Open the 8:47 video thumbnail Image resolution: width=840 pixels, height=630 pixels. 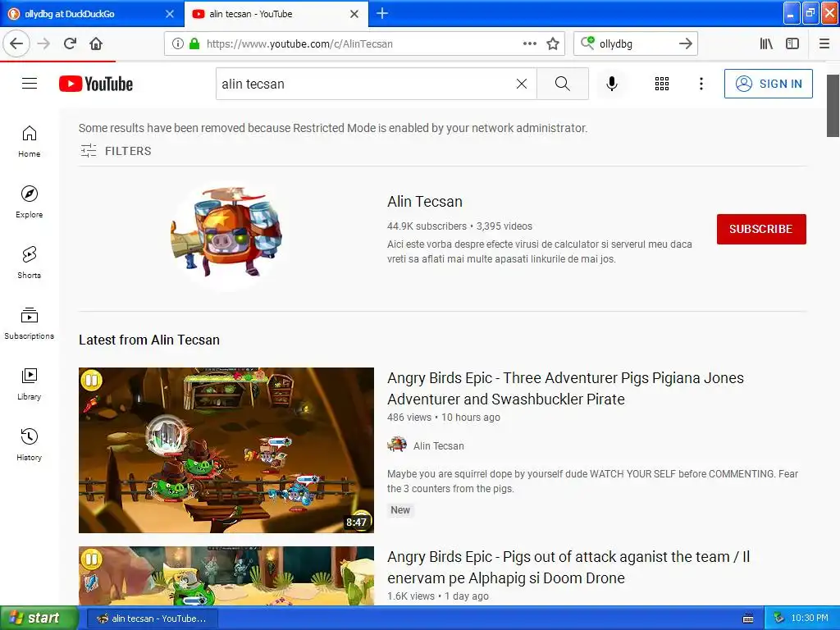226,450
